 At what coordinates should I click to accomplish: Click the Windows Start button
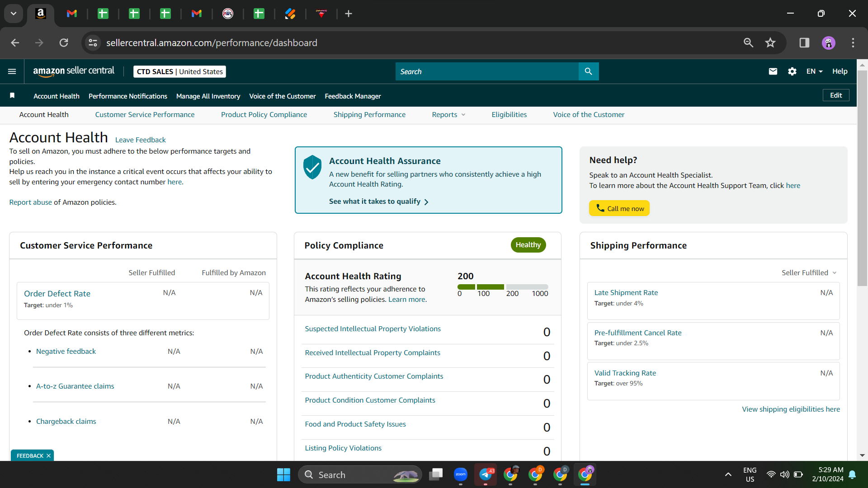click(x=283, y=474)
